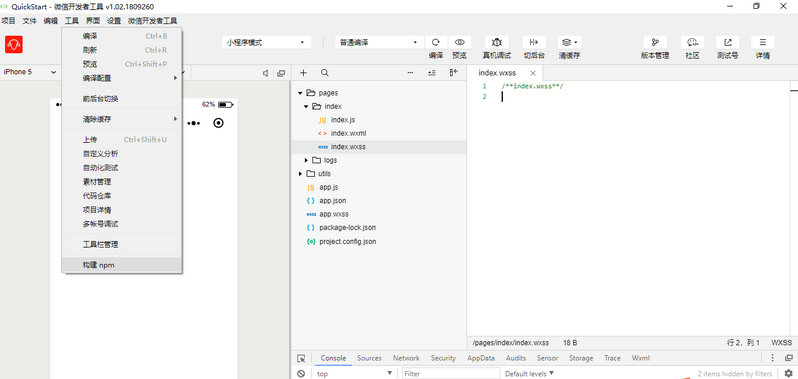
Task: Select the Refresh menu entry Ctrl+R
Action: click(x=122, y=50)
